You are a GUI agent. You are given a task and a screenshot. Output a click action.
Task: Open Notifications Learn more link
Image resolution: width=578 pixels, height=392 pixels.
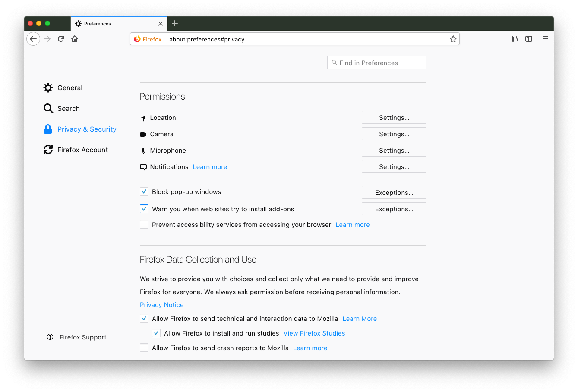coord(210,167)
